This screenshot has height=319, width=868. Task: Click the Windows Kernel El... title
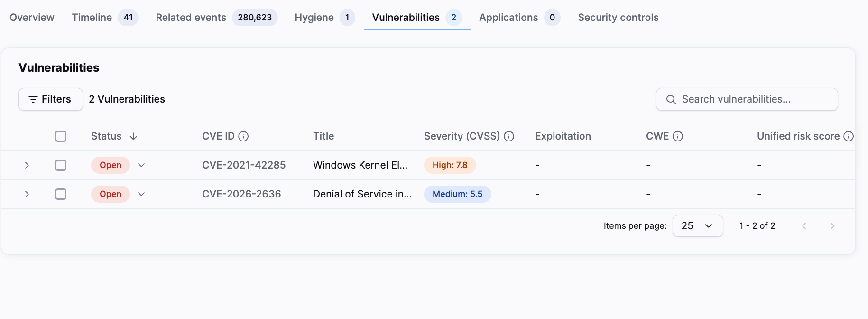360,165
